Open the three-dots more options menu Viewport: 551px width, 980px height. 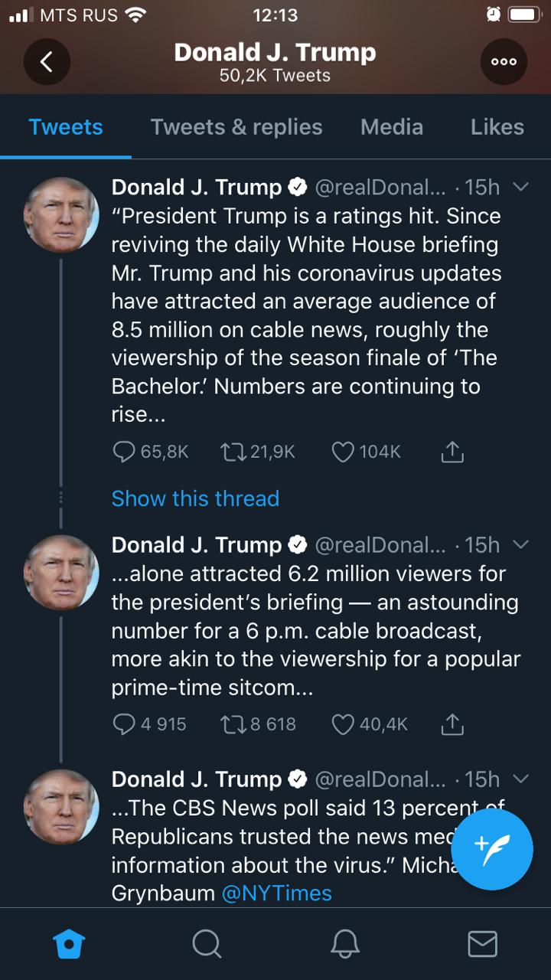504,62
